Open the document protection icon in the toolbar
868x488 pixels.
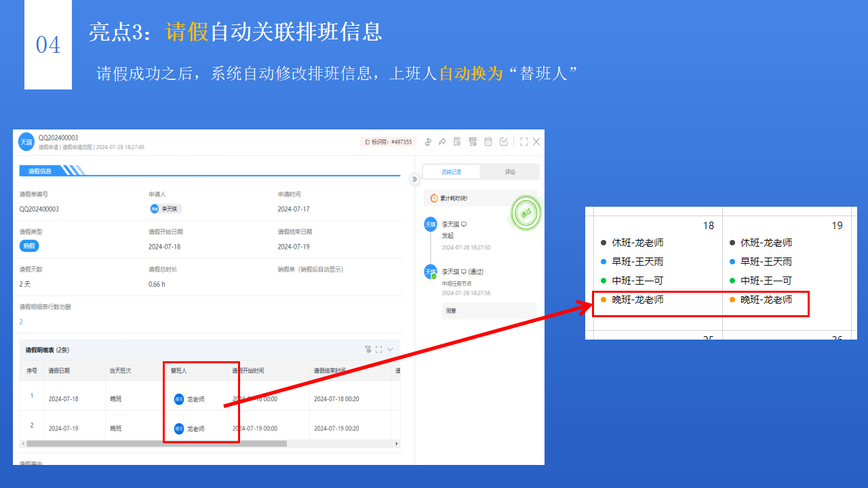(x=457, y=142)
